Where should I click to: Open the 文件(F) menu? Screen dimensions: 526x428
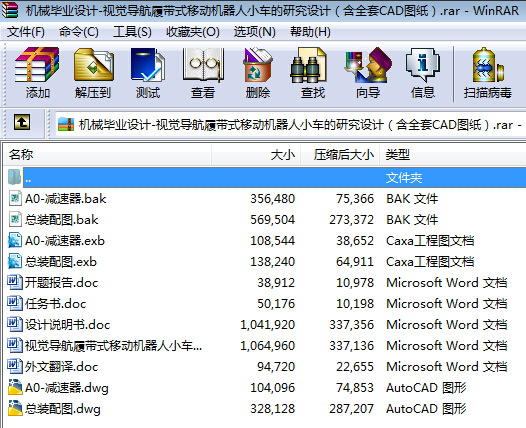(x=26, y=32)
